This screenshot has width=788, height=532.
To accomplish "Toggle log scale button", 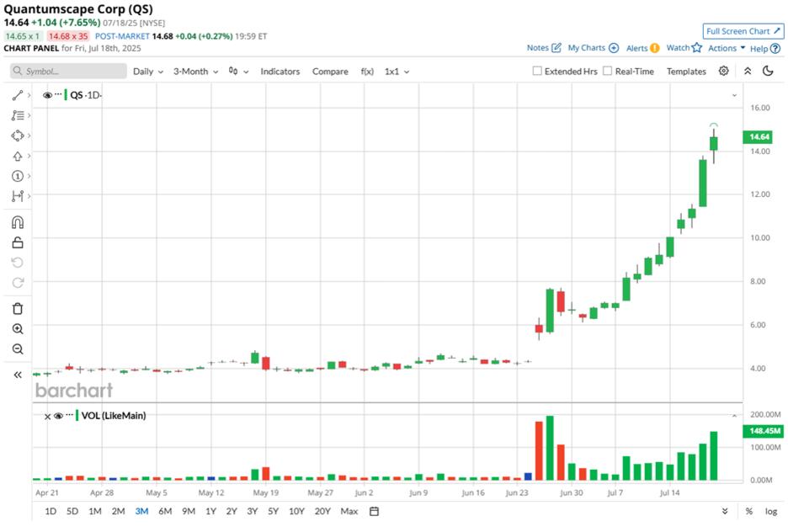I will [x=771, y=512].
